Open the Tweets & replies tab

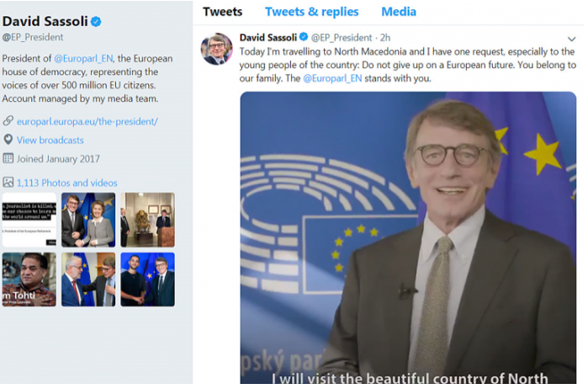point(311,12)
